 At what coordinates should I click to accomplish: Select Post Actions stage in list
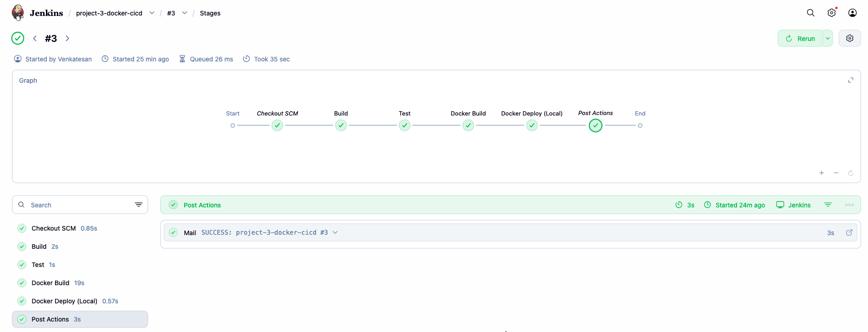tap(80, 319)
